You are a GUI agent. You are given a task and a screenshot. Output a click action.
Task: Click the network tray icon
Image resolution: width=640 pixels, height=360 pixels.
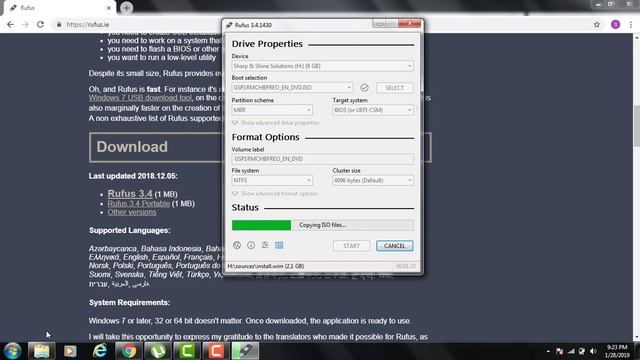(571, 351)
